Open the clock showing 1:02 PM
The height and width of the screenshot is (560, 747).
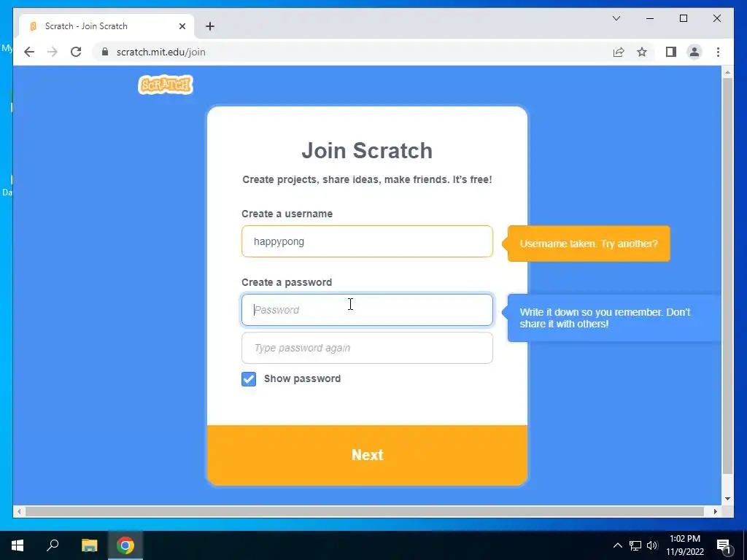684,545
